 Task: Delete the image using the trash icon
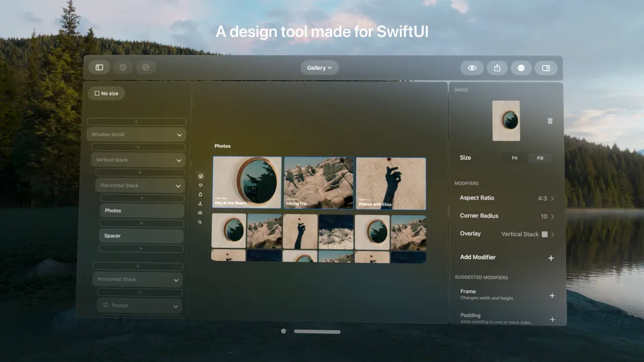tap(550, 121)
